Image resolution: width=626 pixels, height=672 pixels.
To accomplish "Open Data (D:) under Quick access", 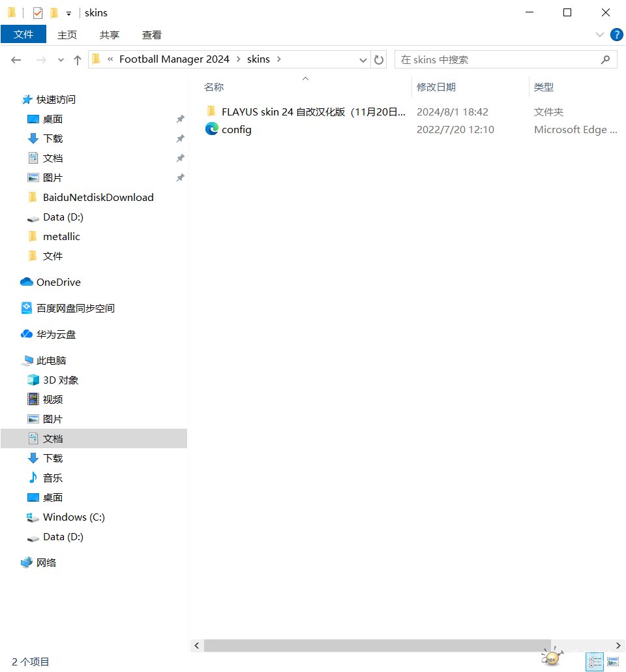I will tap(63, 217).
